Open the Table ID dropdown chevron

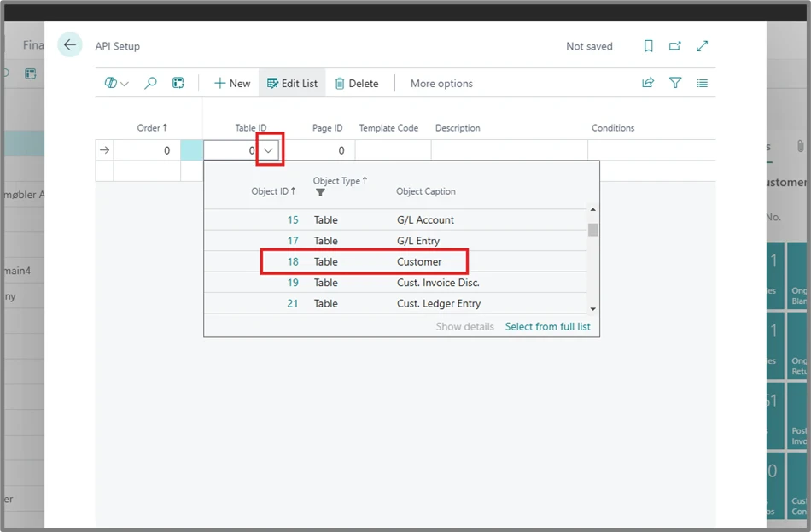pos(268,150)
